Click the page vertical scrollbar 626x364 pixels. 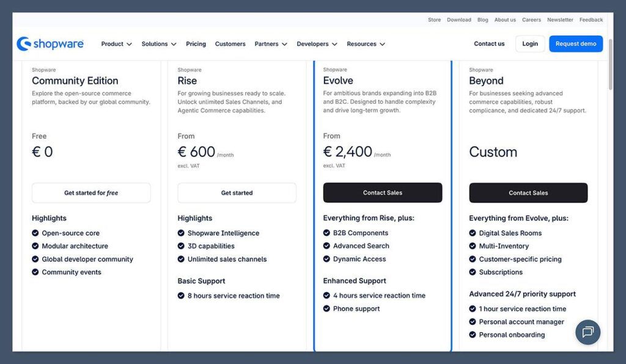pyautogui.click(x=611, y=64)
